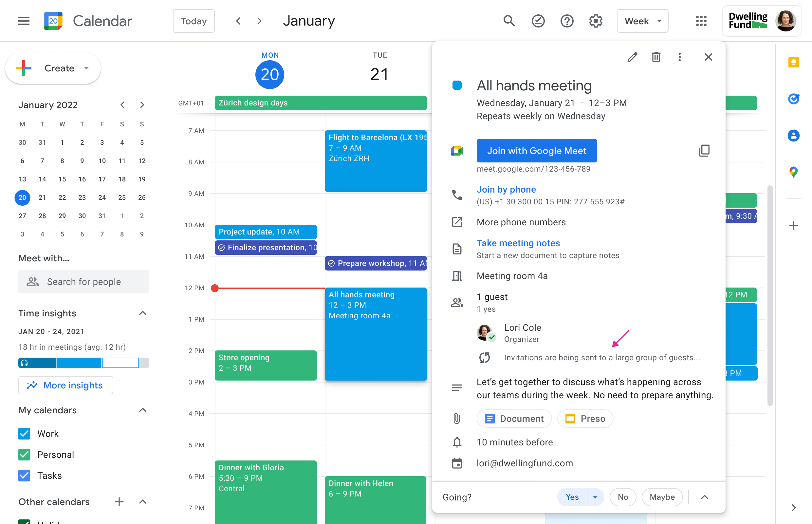The height and width of the screenshot is (524, 812).
Task: Click the Search for people field
Action: click(84, 282)
